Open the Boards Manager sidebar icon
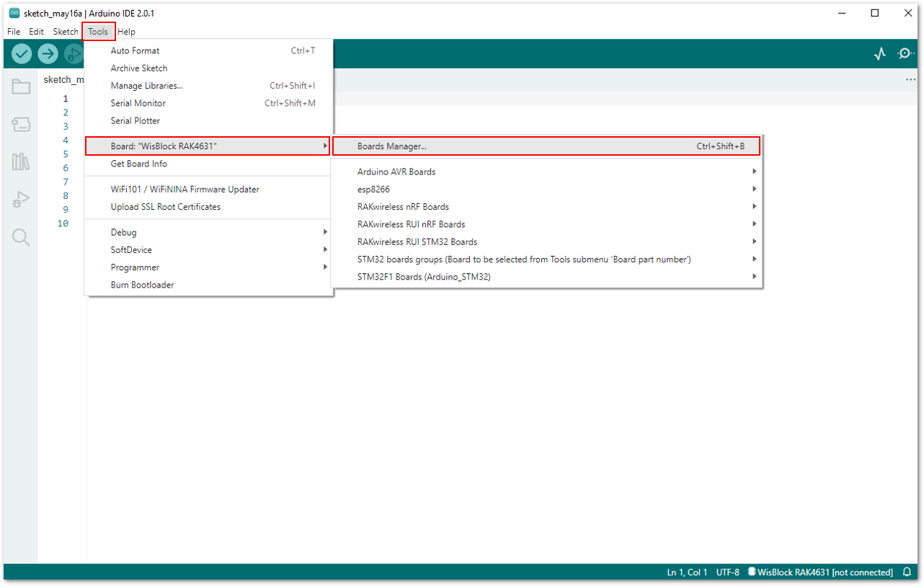This screenshot has width=924, height=586. [21, 125]
